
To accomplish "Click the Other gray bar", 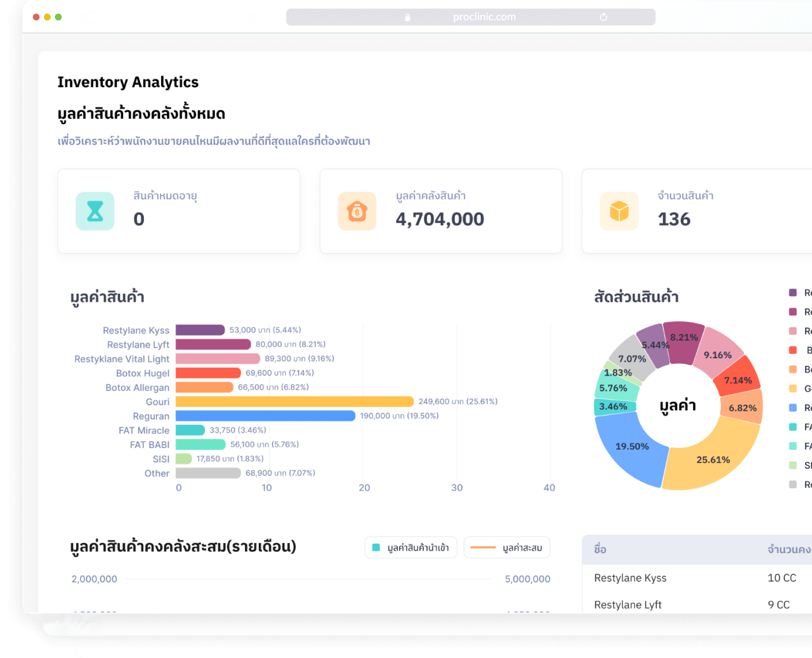I will 208,473.
